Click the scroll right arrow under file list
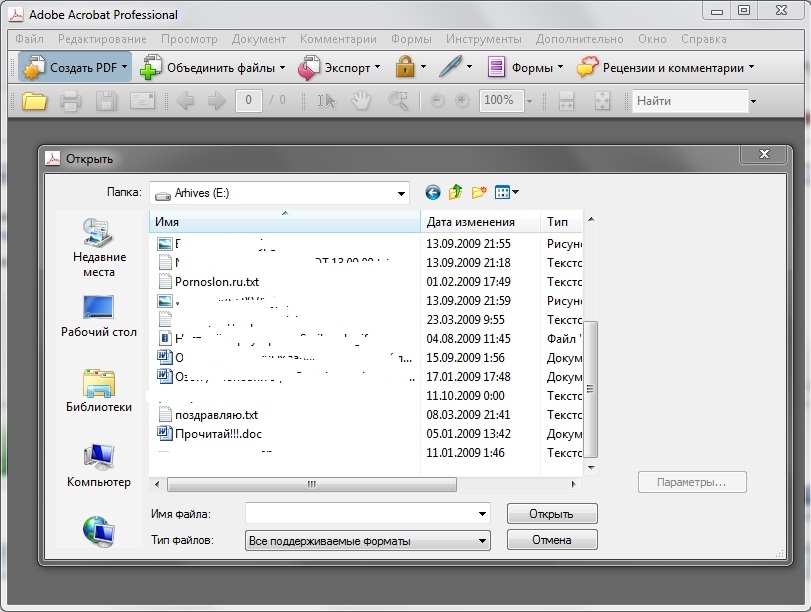Screen dimensions: 811x612 point(574,484)
